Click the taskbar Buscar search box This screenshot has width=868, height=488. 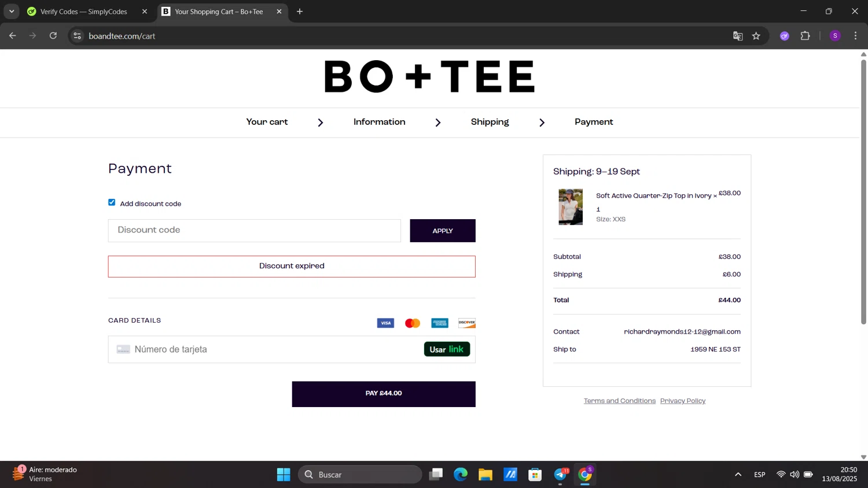[x=361, y=475]
